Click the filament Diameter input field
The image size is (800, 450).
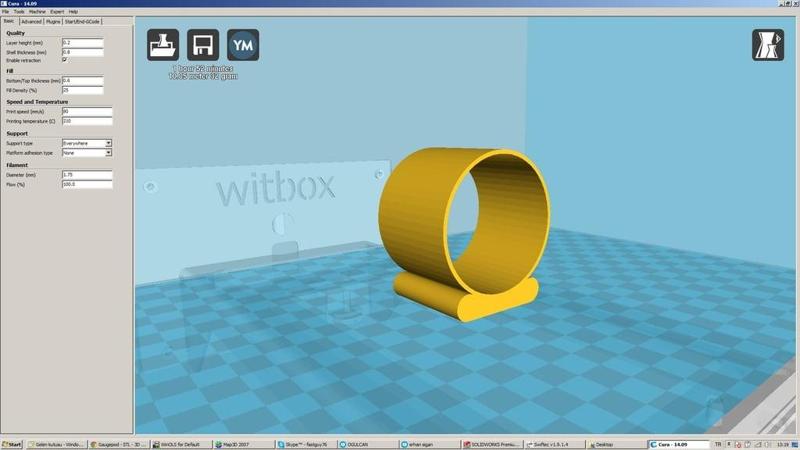(87, 174)
